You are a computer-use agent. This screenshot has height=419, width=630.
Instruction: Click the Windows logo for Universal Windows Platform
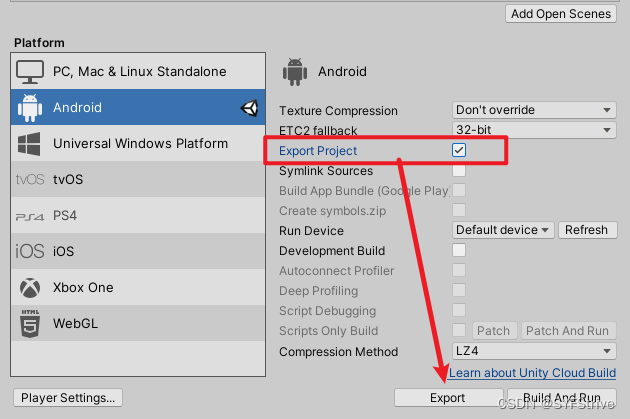(x=29, y=144)
